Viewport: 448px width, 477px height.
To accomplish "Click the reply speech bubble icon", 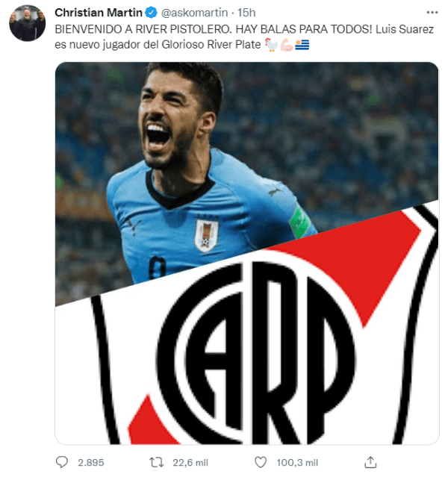I will pyautogui.click(x=62, y=462).
